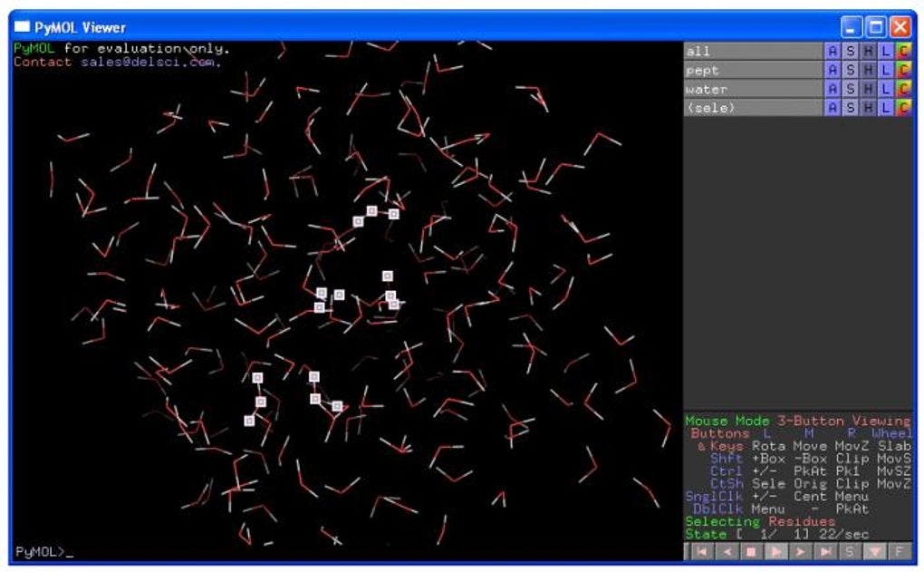The height and width of the screenshot is (572, 924).
Task: Click the CtSh Sele Orig mapping row
Action: 810,483
